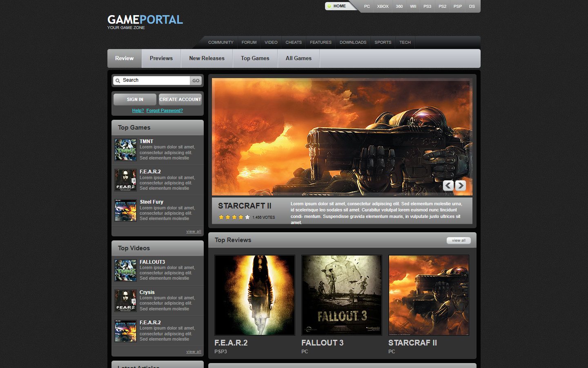Click view all under Top Videos
This screenshot has height=368, width=588.
coord(194,352)
